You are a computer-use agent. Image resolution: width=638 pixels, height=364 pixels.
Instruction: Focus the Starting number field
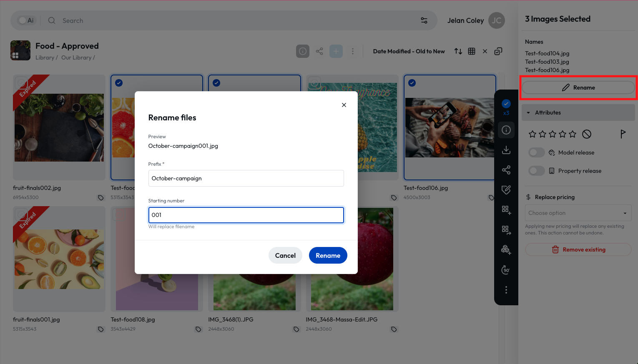pyautogui.click(x=246, y=215)
